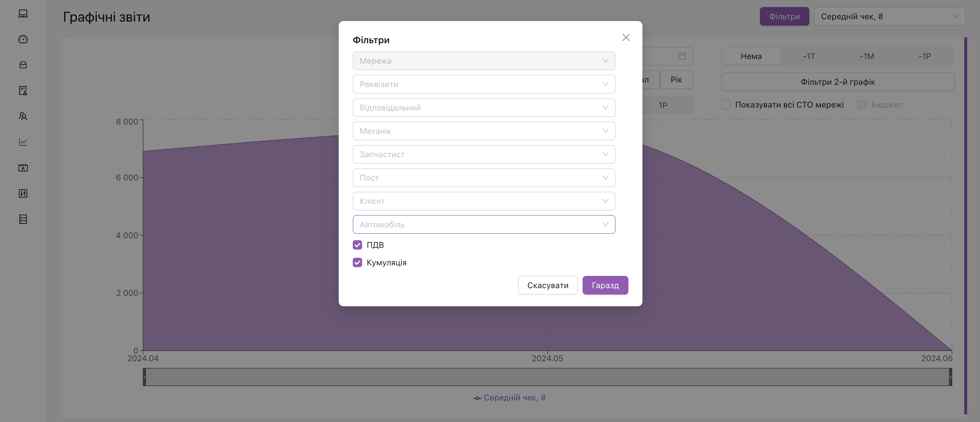Select the -1М comparison tab
Screen dimensions: 980x422
(x=867, y=56)
